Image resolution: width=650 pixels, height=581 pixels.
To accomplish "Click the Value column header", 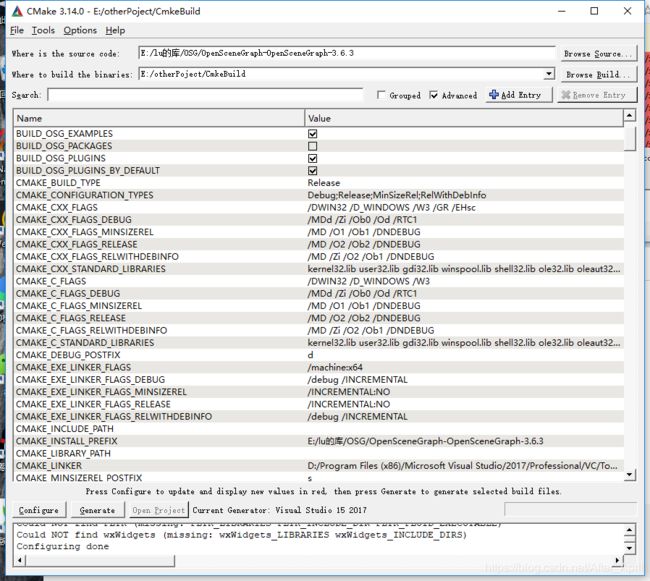I will coord(464,118).
